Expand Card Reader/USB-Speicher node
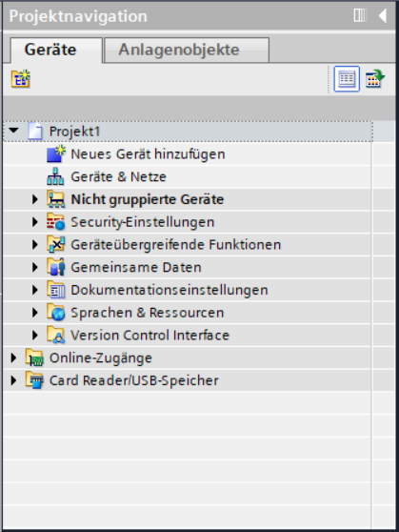 [13, 380]
